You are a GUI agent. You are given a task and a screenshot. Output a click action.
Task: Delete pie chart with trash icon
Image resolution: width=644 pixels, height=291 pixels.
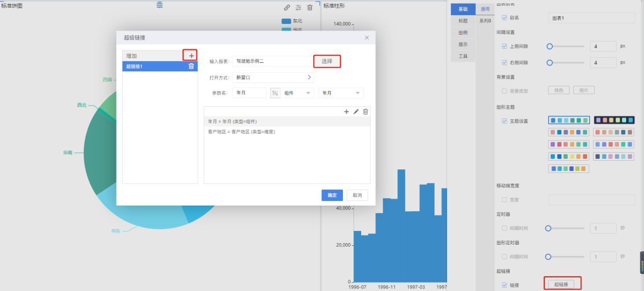coord(310,8)
